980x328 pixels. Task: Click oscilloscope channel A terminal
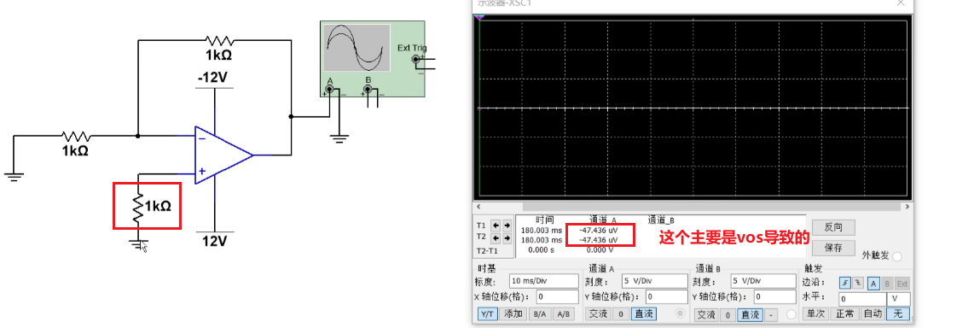tap(328, 89)
